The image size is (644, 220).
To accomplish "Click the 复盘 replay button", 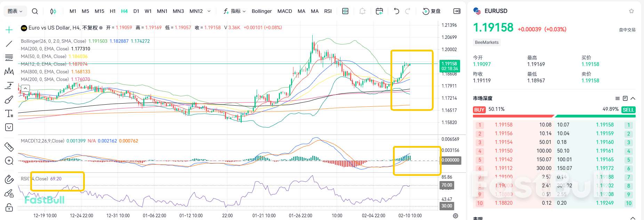I will tap(432, 11).
